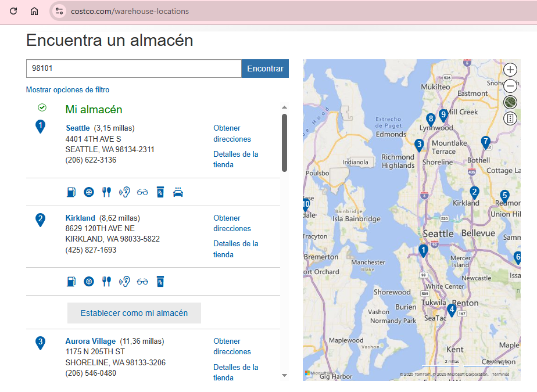
Task: Click the 98101 zip code search field
Action: point(134,69)
